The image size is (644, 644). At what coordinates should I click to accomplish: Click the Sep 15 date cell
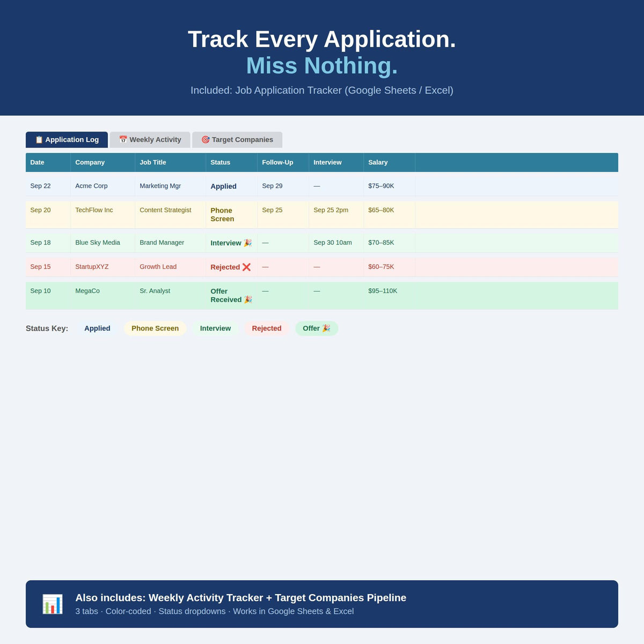click(x=48, y=267)
